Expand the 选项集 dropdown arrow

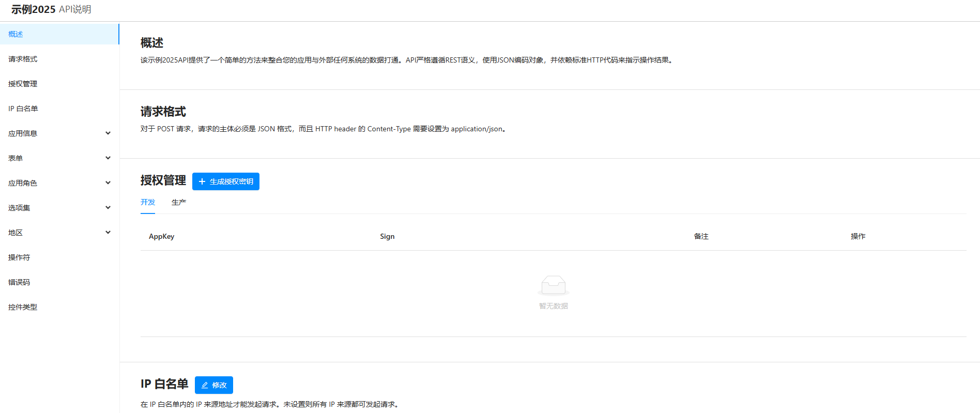[x=108, y=208]
